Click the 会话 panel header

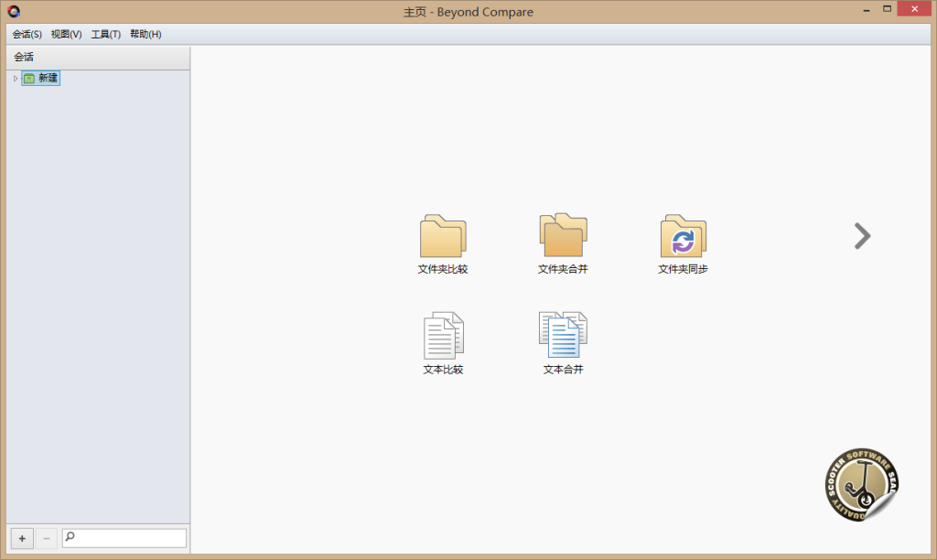[22, 56]
